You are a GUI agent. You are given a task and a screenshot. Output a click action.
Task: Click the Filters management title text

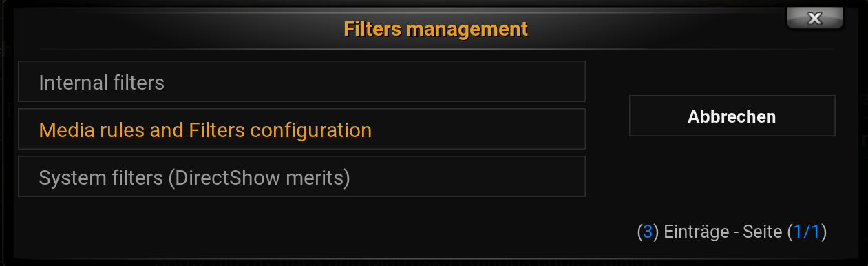pyautogui.click(x=436, y=29)
